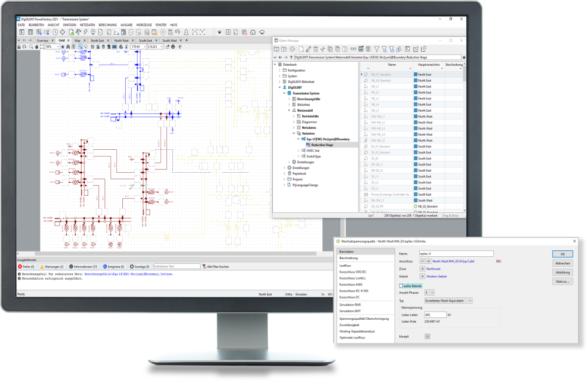Click the table grid icon in main toolbar
The image size is (588, 392).
coord(31,32)
